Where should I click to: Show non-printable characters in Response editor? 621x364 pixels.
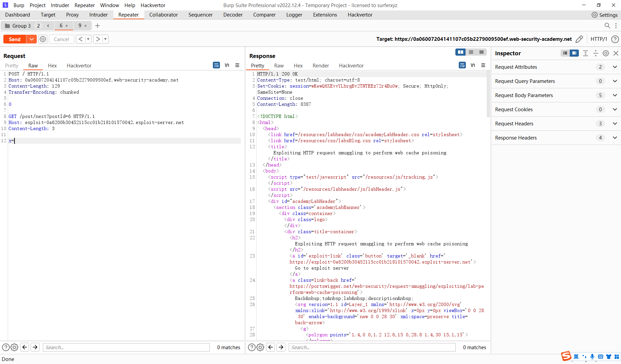[x=473, y=65]
